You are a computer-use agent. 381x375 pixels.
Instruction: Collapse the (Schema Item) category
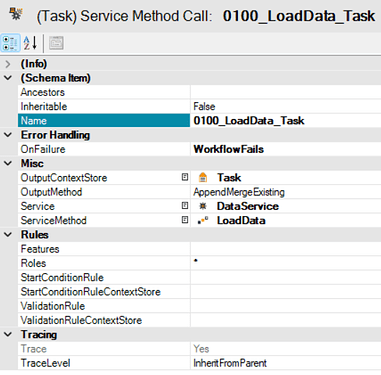tap(8, 78)
